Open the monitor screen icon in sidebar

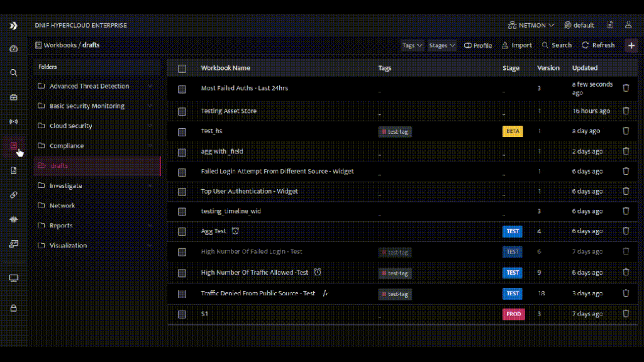(14, 278)
